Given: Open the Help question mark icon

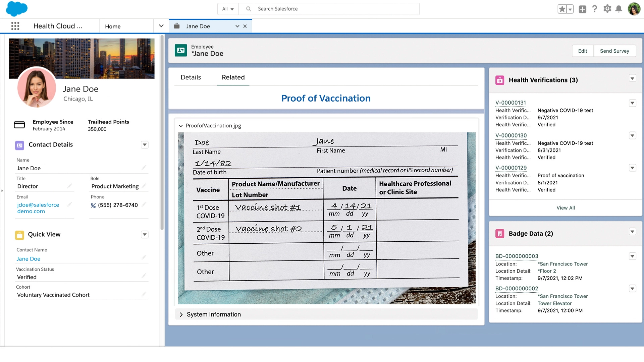Looking at the screenshot, I should click(595, 9).
